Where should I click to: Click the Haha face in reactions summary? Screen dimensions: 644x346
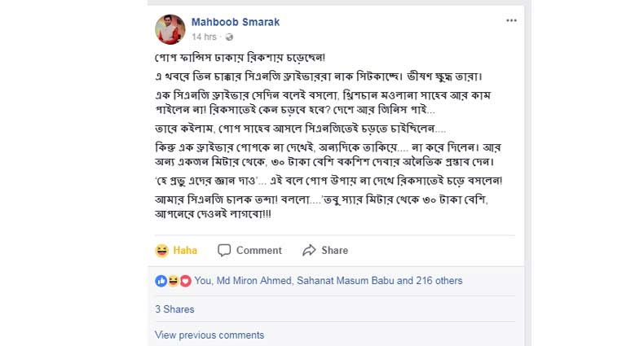click(x=173, y=281)
